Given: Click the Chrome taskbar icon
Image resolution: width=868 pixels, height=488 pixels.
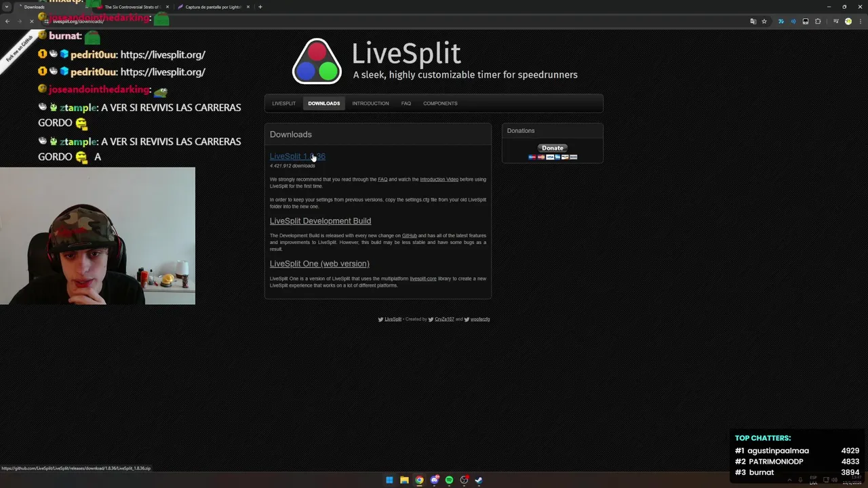Looking at the screenshot, I should (419, 480).
